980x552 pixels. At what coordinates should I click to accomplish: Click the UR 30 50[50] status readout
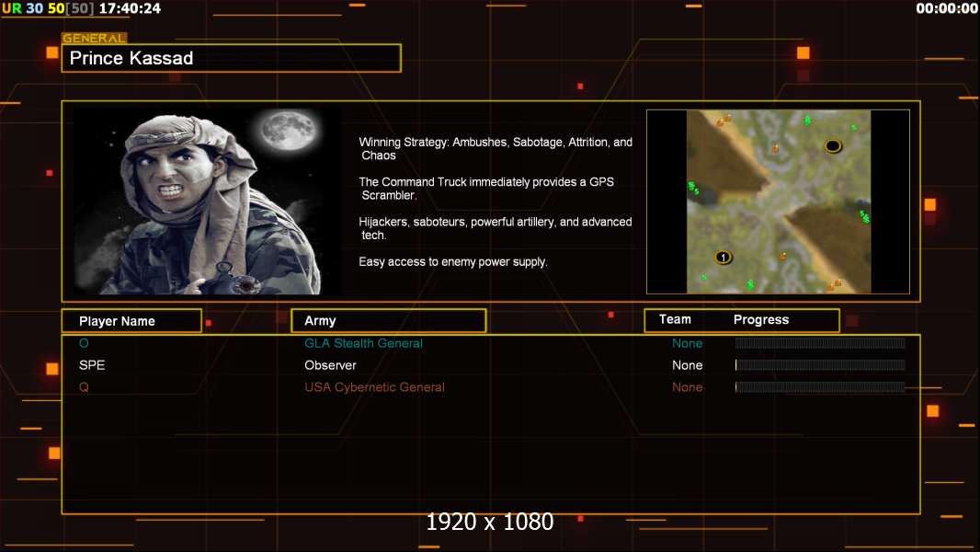(x=48, y=8)
